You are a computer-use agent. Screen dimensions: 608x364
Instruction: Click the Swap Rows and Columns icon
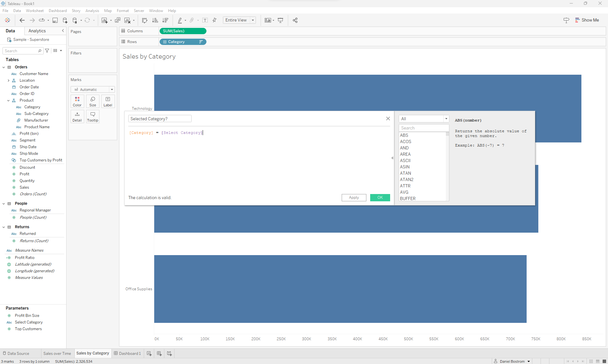145,20
